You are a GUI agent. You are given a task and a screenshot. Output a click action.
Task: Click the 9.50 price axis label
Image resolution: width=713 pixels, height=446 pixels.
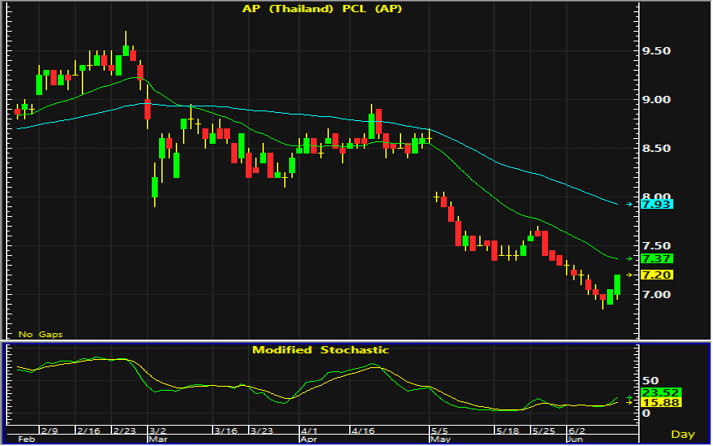pos(656,51)
